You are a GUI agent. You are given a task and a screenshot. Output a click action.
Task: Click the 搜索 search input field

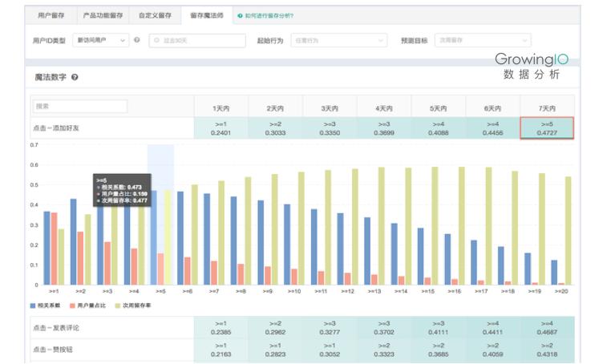click(x=79, y=106)
